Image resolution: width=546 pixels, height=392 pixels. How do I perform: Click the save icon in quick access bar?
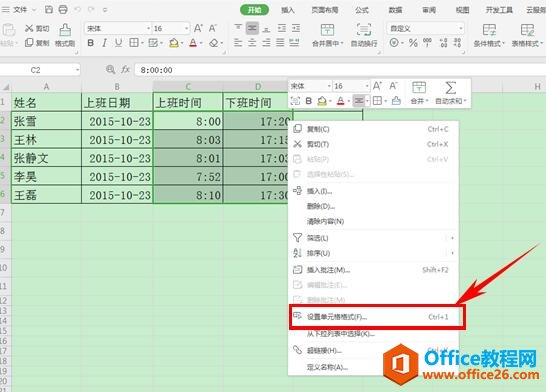pos(49,9)
